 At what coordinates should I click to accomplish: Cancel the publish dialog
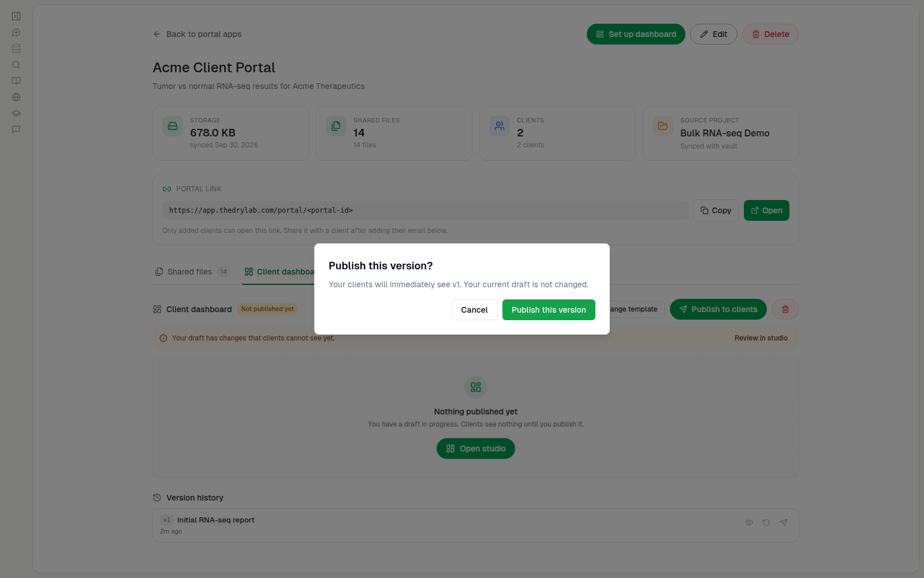474,310
